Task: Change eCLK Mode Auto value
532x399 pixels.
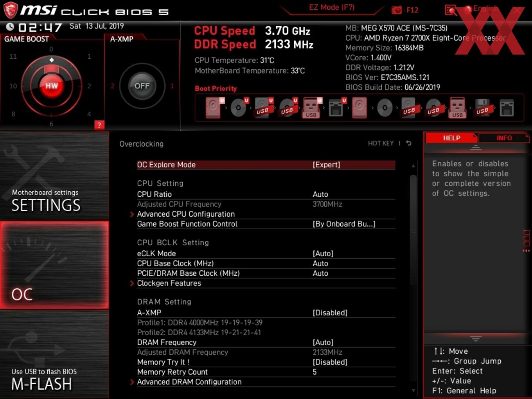Action: click(266, 253)
